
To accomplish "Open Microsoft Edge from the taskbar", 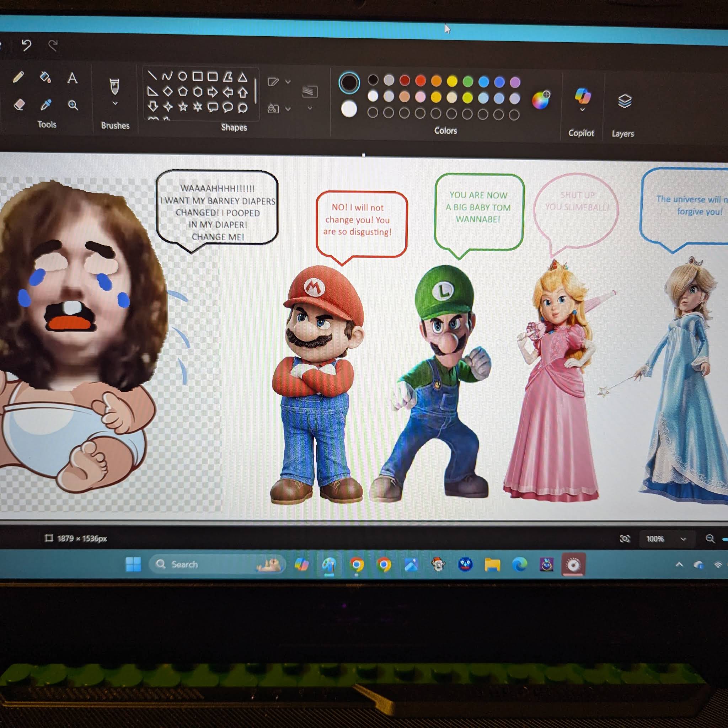I will (519, 564).
